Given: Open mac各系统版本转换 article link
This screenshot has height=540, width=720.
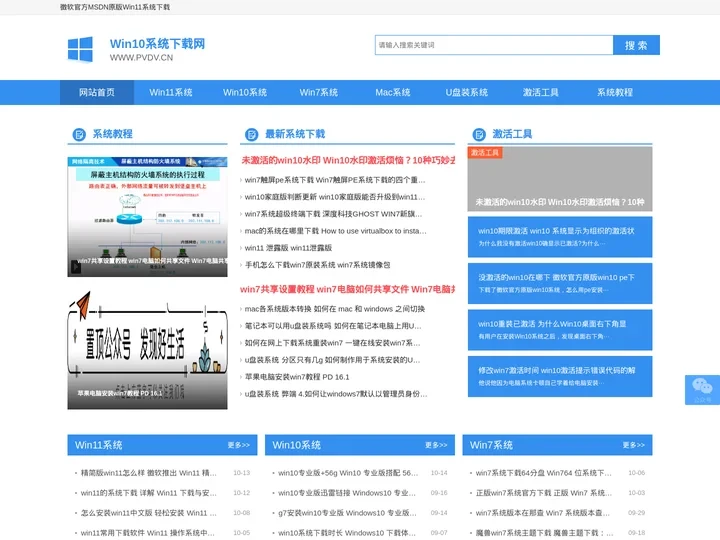Looking at the screenshot, I should coord(334,309).
